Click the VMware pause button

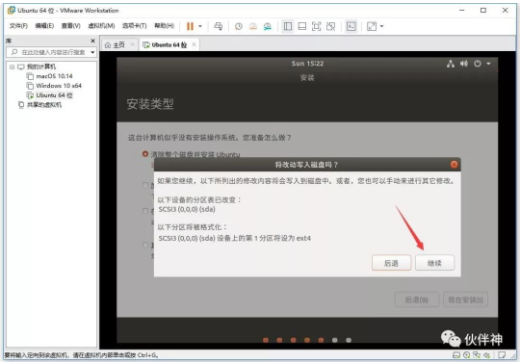tap(190, 26)
